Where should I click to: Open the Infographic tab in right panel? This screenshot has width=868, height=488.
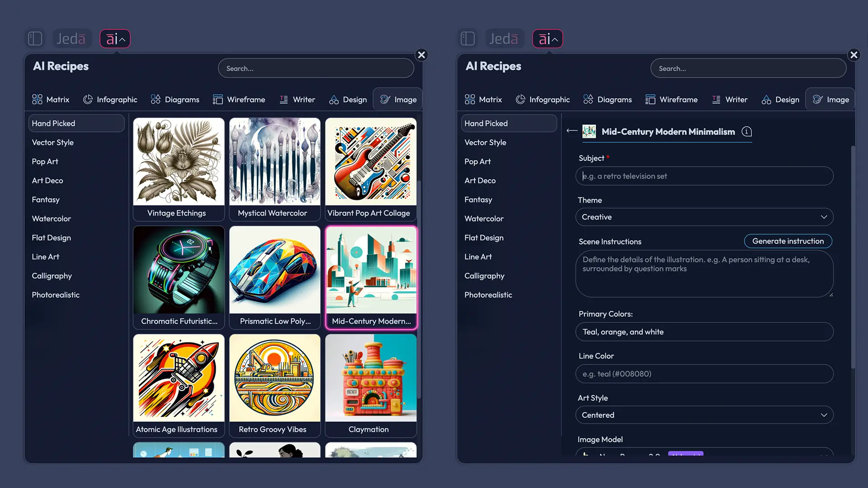pos(542,99)
